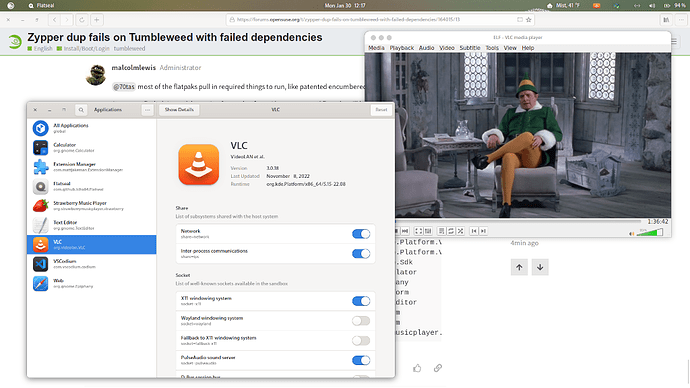The height and width of the screenshot is (388, 690).
Task: Open the Tools menu in VLC
Action: tap(492, 48)
